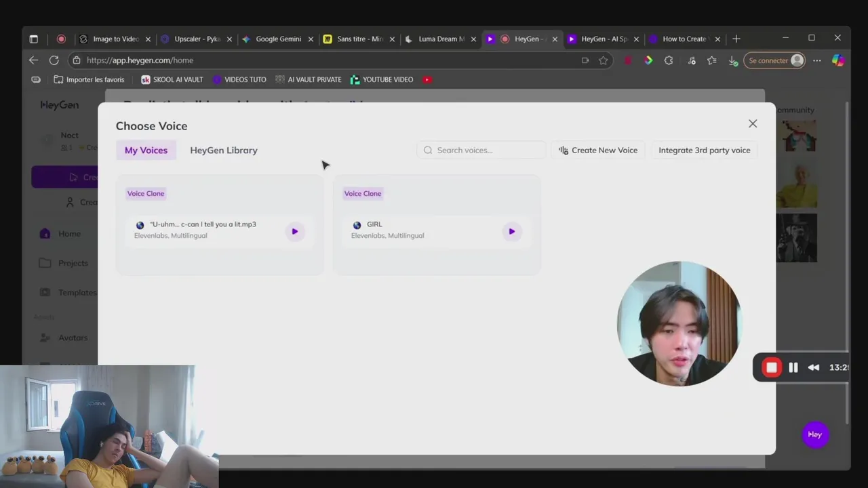Open the browser three-dots settings menu

coord(817,60)
